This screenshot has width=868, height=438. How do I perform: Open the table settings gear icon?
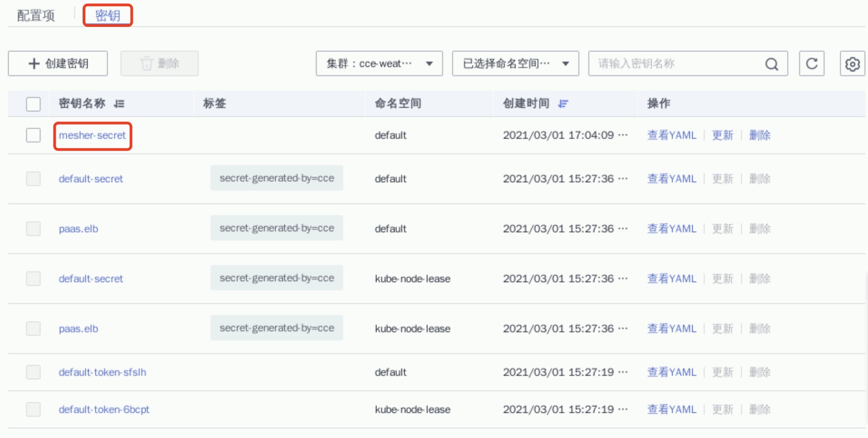(852, 63)
